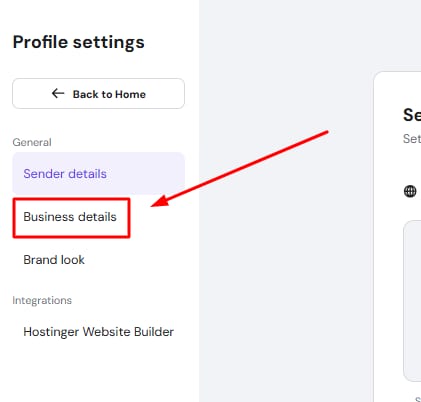The width and height of the screenshot is (421, 402).
Task: Click the left arrow icon beside Back to Home
Action: click(58, 93)
